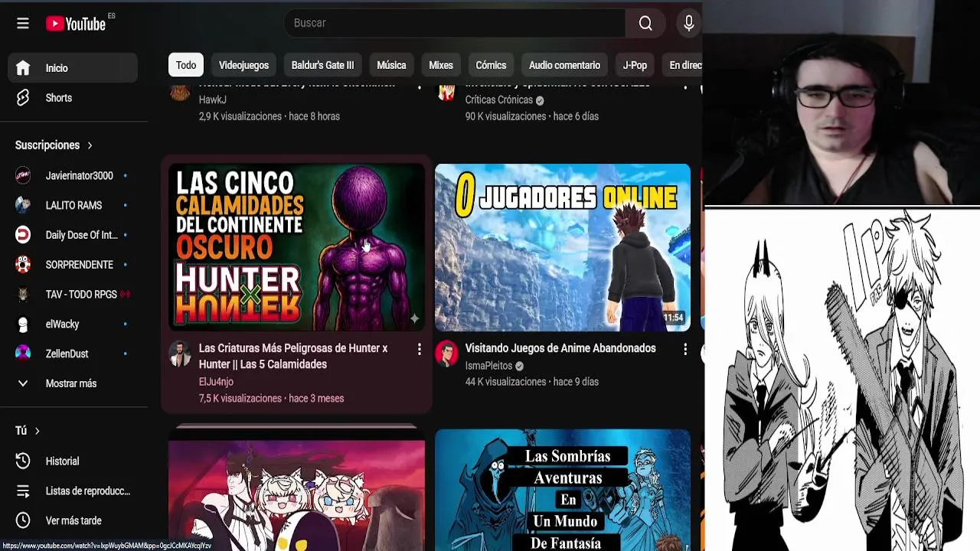Expand the Tú section chevron
980x551 pixels.
coord(37,431)
